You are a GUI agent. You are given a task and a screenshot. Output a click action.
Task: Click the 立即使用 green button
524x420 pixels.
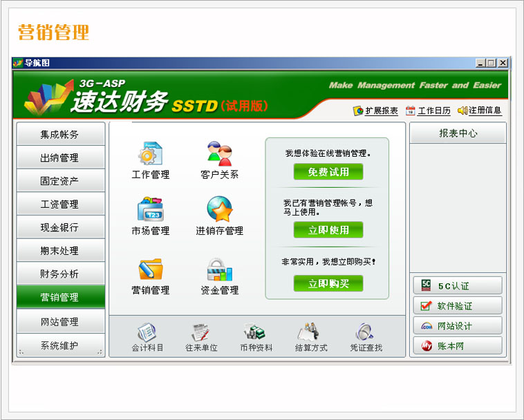tap(328, 230)
